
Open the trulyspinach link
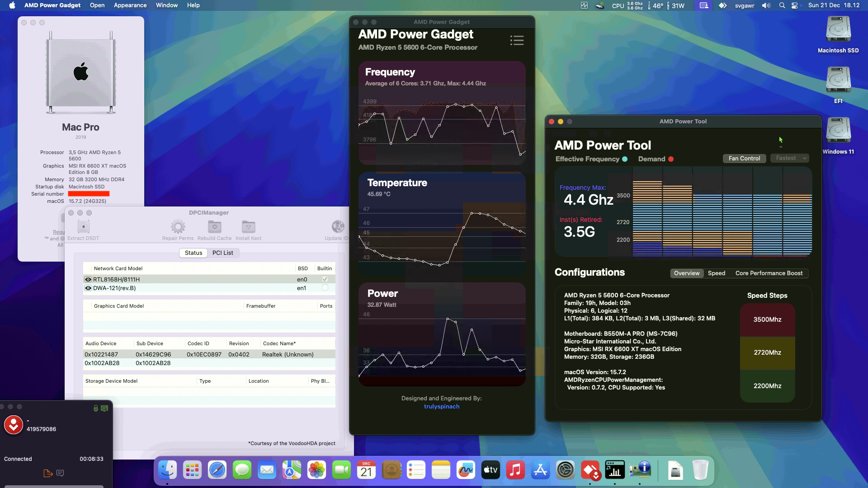(x=442, y=406)
